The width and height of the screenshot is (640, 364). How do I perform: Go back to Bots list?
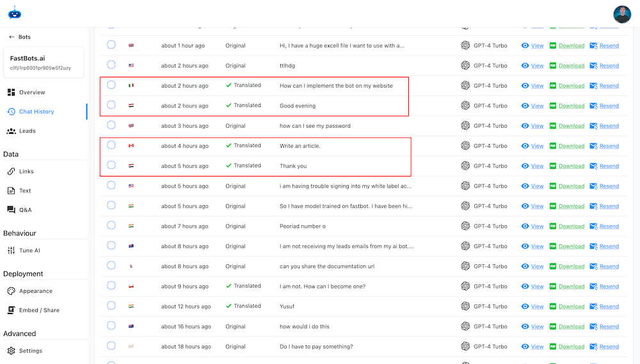(19, 37)
